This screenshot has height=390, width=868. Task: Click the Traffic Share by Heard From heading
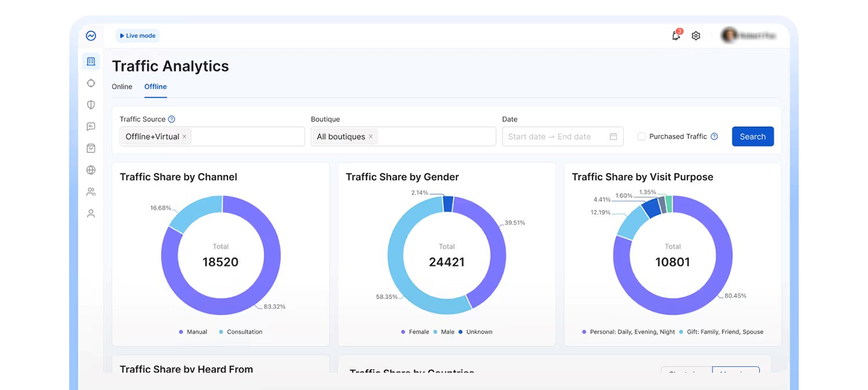coord(187,369)
